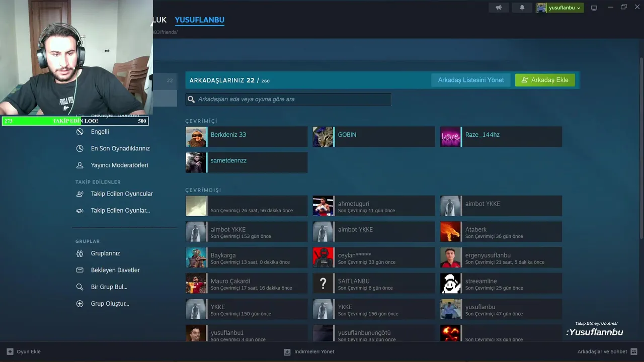Click the search magnifier icon
644x362 pixels.
pos(191,99)
